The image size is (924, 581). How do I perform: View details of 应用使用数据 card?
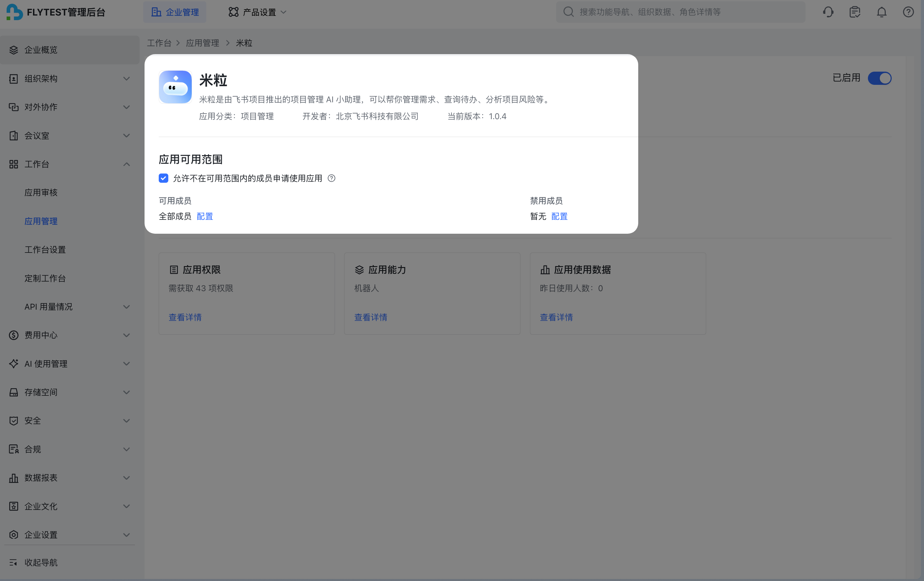[556, 317]
